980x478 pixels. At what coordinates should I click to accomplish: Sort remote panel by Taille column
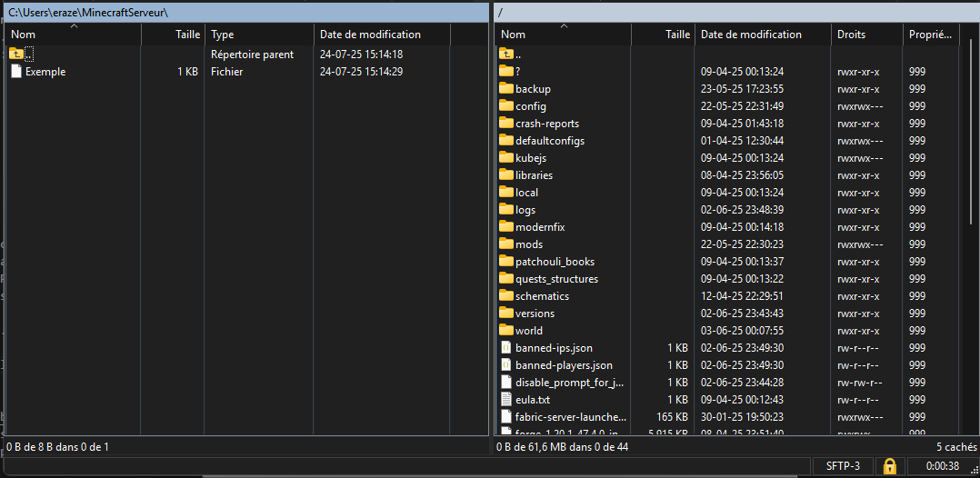(663, 35)
